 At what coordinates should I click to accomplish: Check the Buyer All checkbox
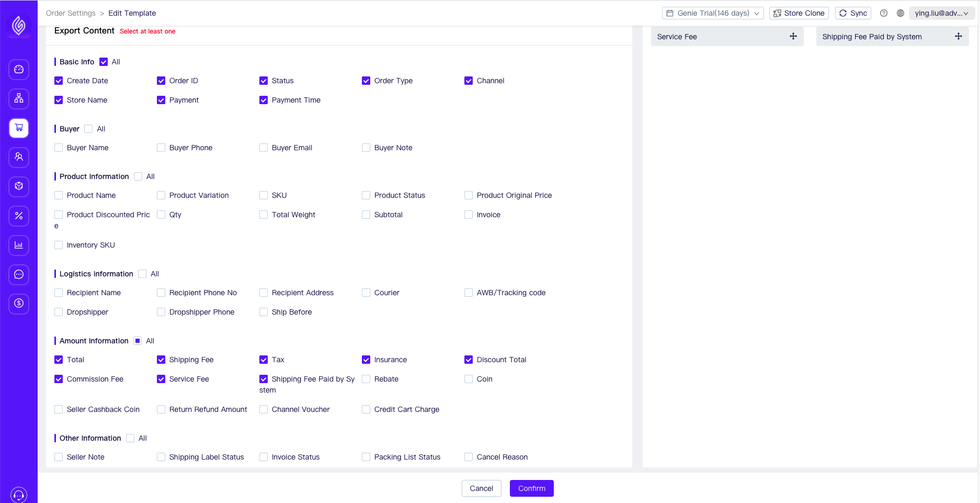coord(88,129)
